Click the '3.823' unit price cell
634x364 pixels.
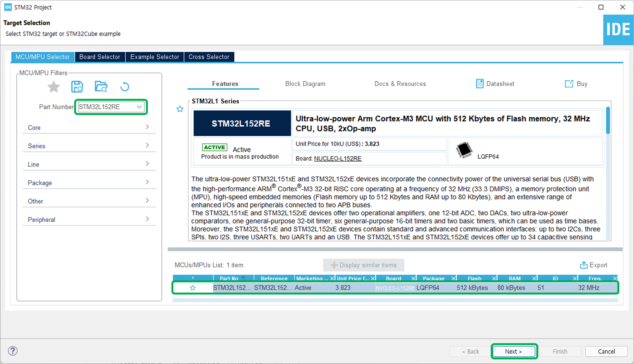(343, 288)
